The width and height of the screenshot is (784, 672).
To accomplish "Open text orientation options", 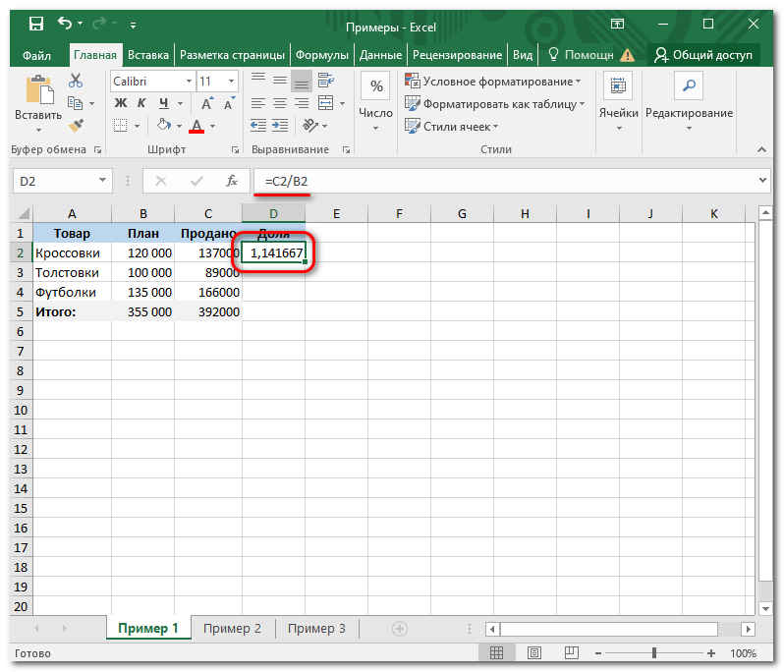I will [310, 125].
